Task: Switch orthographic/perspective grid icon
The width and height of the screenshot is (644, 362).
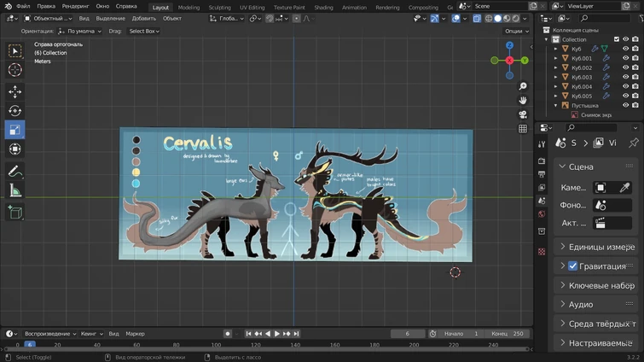Action: point(523,129)
